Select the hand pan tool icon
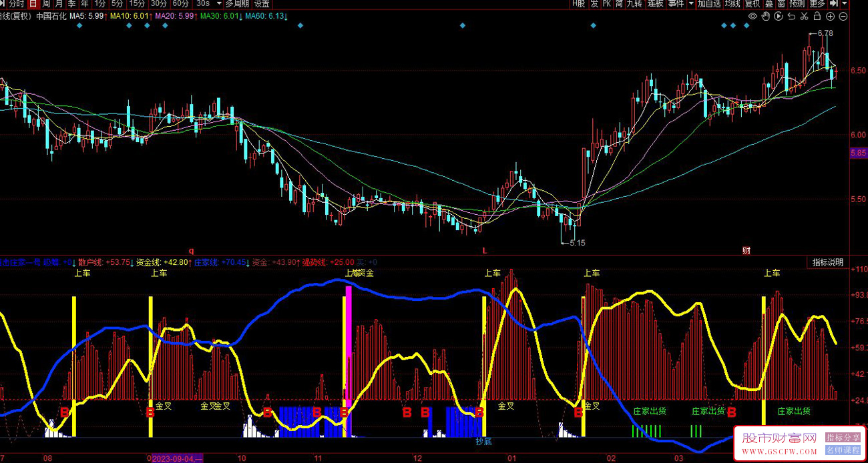Image resolution: width=868 pixels, height=463 pixels. pos(766,16)
